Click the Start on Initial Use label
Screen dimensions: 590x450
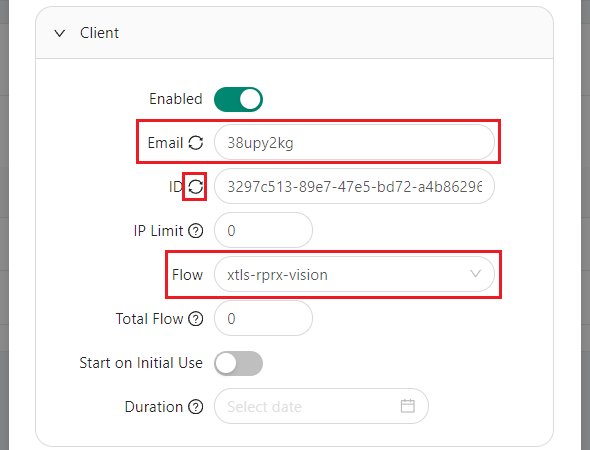(x=141, y=363)
